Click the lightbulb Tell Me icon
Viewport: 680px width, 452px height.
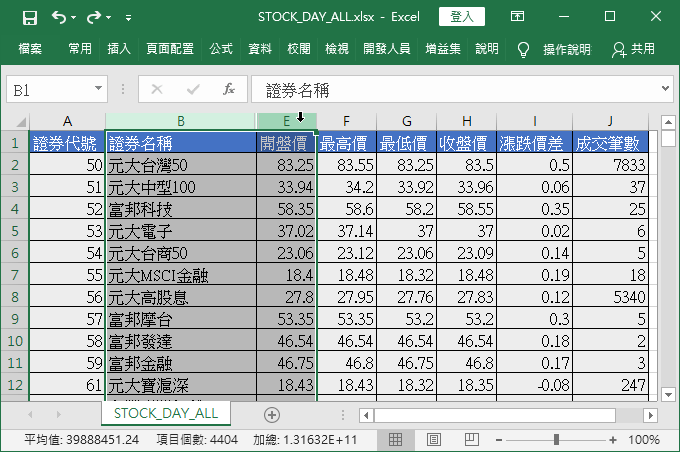point(523,49)
